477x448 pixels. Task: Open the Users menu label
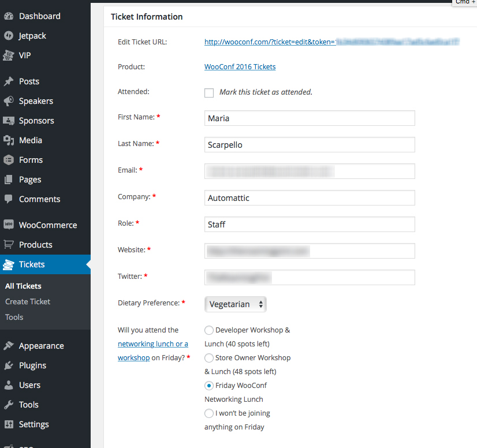[x=29, y=385]
